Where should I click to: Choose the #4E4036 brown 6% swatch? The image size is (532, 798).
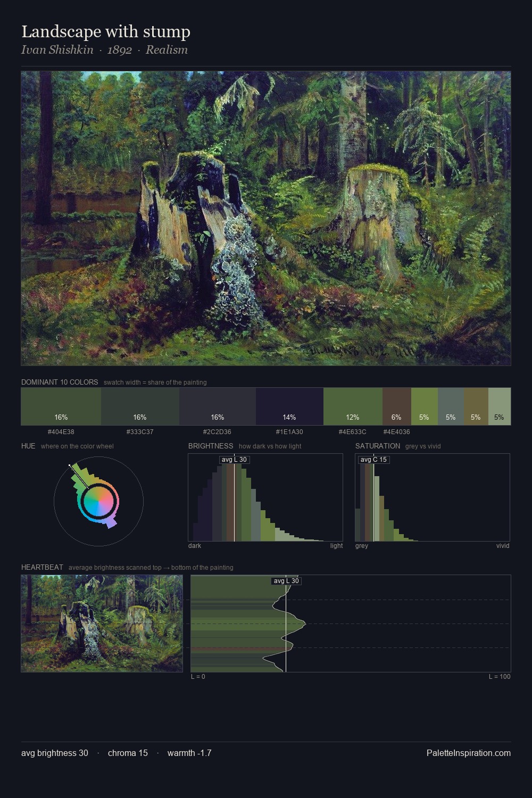[x=397, y=406]
